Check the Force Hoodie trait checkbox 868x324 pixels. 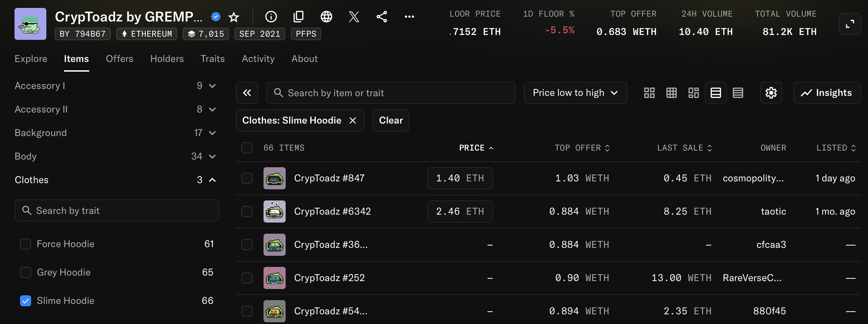point(26,244)
